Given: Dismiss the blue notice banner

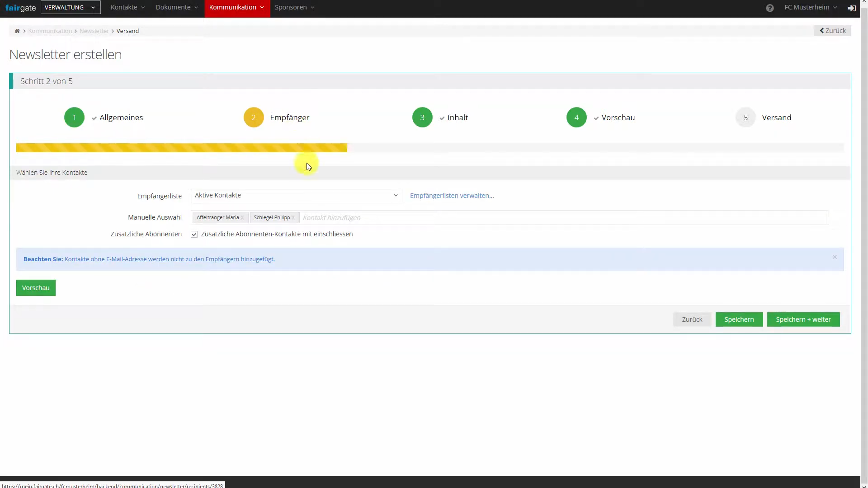Looking at the screenshot, I should (x=835, y=257).
